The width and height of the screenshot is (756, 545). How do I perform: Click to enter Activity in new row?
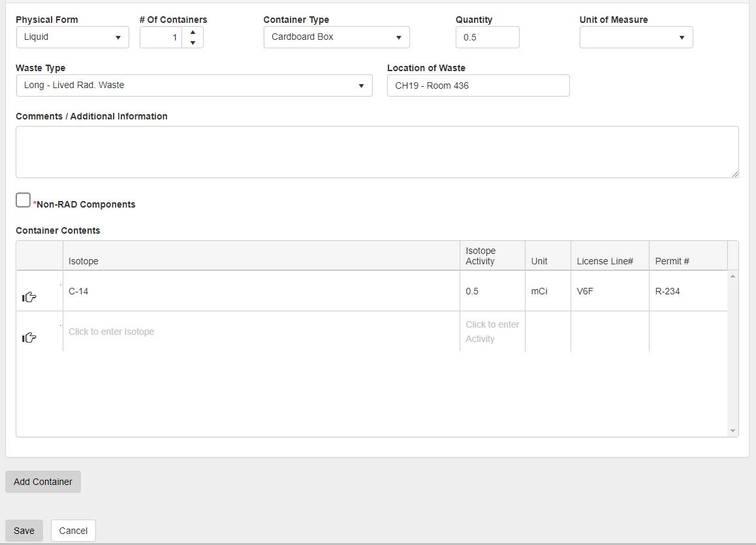(x=492, y=332)
